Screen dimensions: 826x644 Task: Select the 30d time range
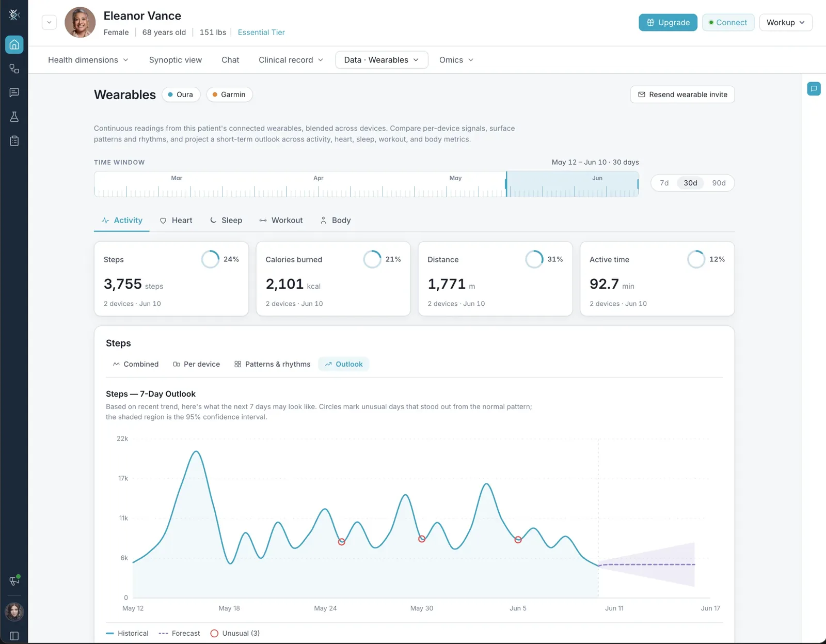pyautogui.click(x=690, y=183)
